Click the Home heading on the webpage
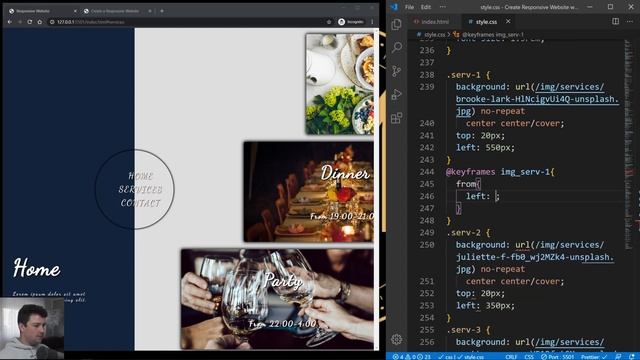 37,268
